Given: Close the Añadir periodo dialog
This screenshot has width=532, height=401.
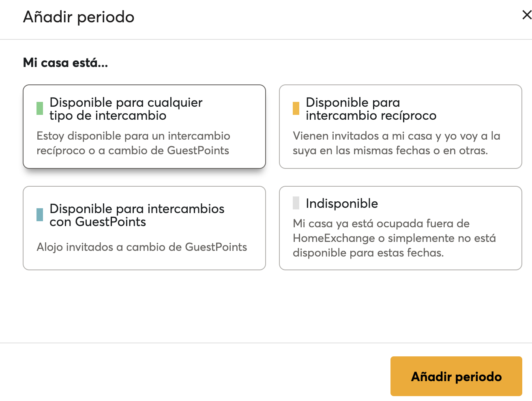Looking at the screenshot, I should coord(526,15).
